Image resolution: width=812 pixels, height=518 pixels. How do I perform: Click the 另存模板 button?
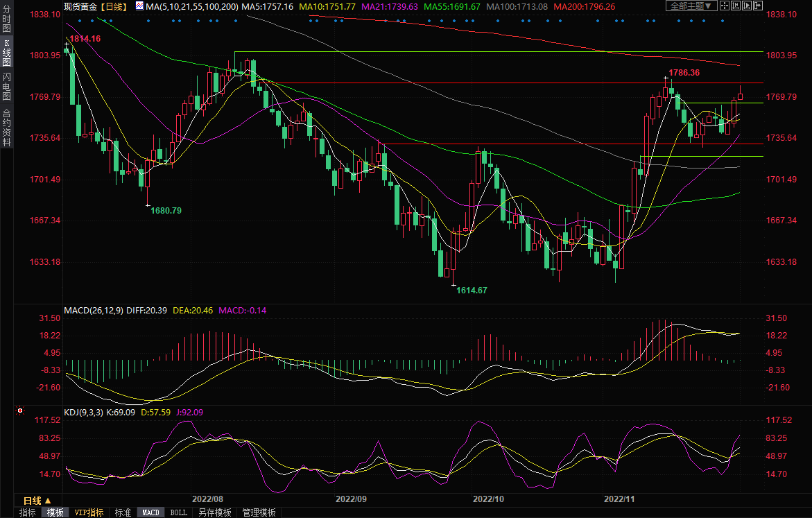pyautogui.click(x=214, y=512)
